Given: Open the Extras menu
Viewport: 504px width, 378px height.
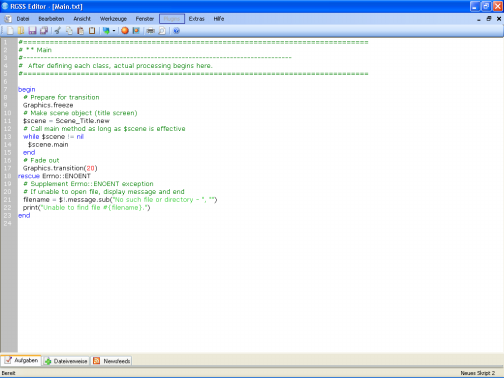Looking at the screenshot, I should 197,19.
